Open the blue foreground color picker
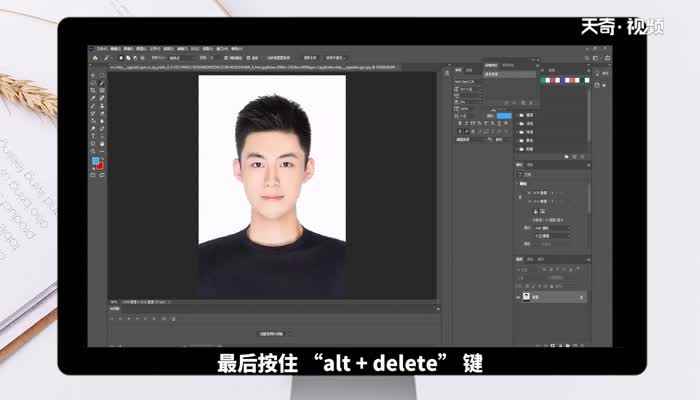 tap(95, 160)
